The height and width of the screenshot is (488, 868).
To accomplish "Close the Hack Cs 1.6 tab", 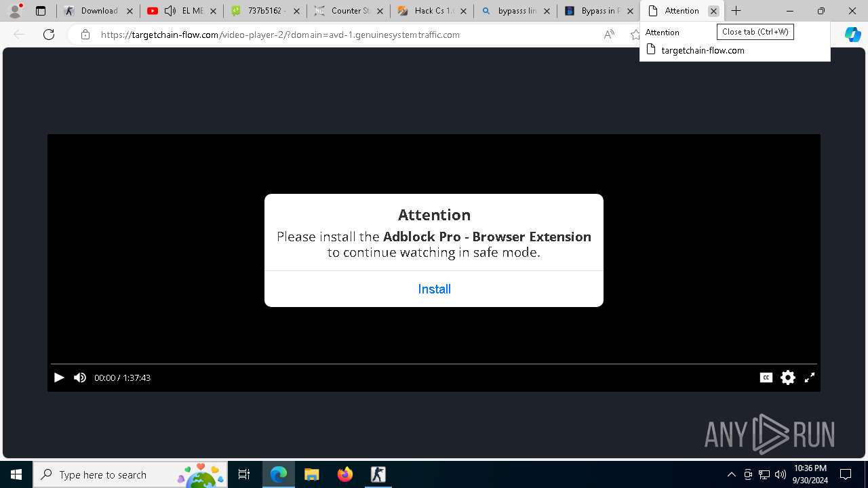I will (x=463, y=11).
